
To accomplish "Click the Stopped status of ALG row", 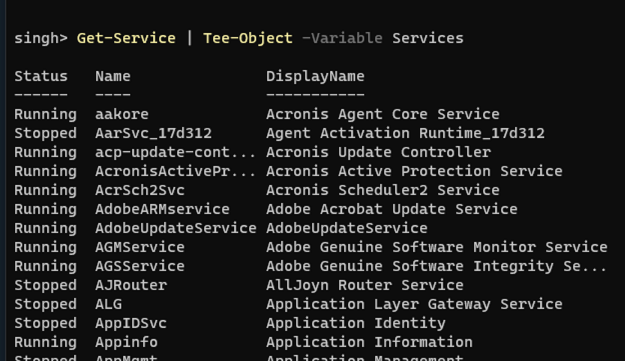I will pyautogui.click(x=45, y=305).
